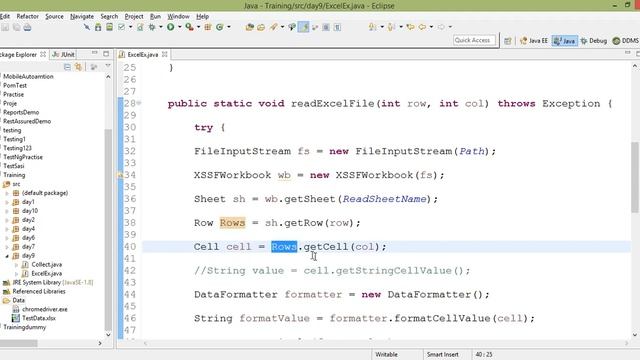
Task: Close the ExcelEx.java editor tab
Action: pos(164,54)
